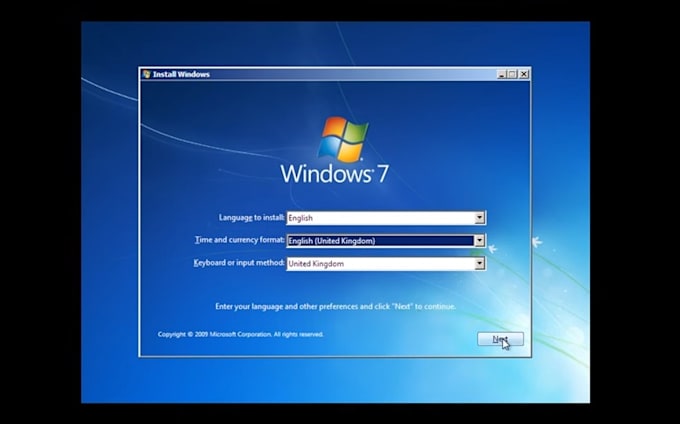The image size is (680, 424).
Task: Click the Time and currency format label
Action: point(240,240)
